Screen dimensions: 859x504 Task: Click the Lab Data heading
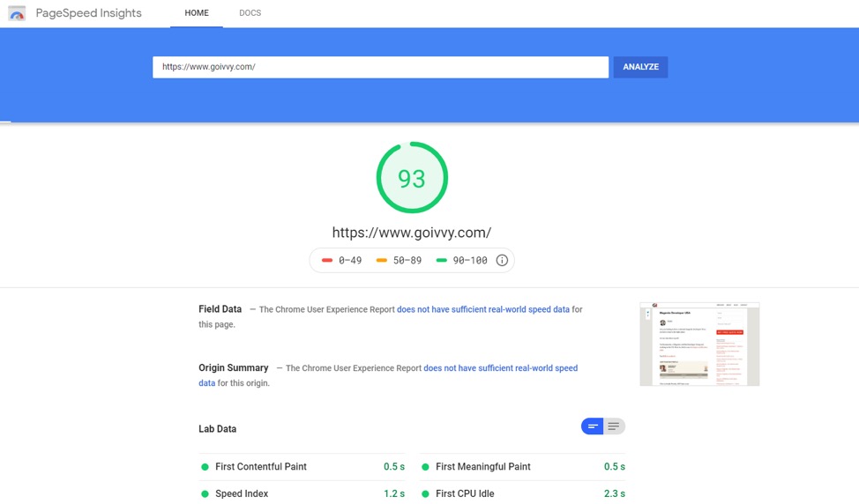click(218, 429)
